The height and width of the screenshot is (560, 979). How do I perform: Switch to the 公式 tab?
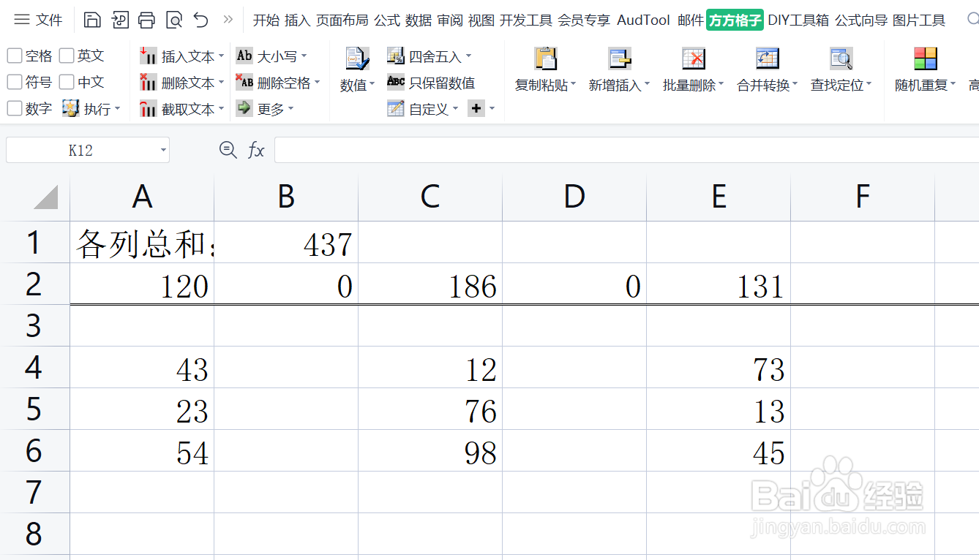(x=387, y=20)
